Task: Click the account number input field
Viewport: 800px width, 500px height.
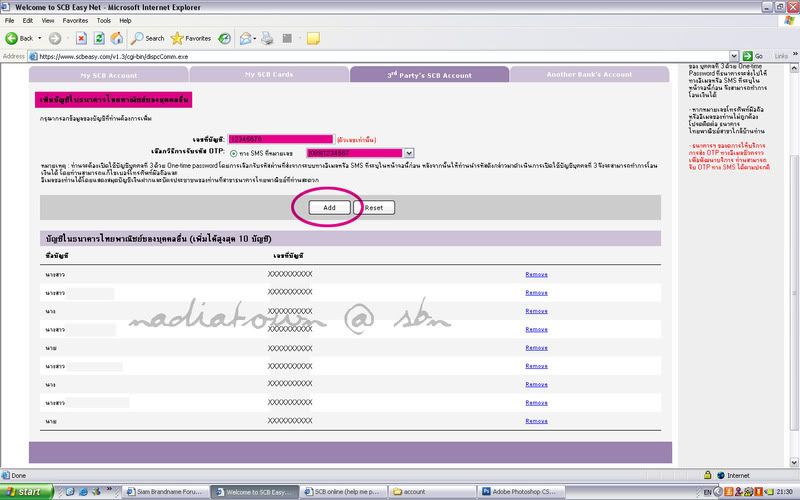Action: click(x=281, y=139)
